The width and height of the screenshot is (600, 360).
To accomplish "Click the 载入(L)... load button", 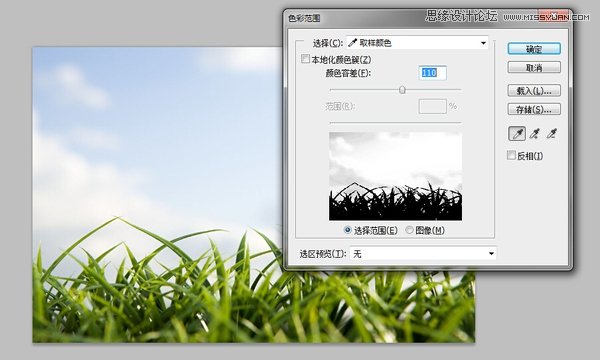I will pyautogui.click(x=534, y=91).
